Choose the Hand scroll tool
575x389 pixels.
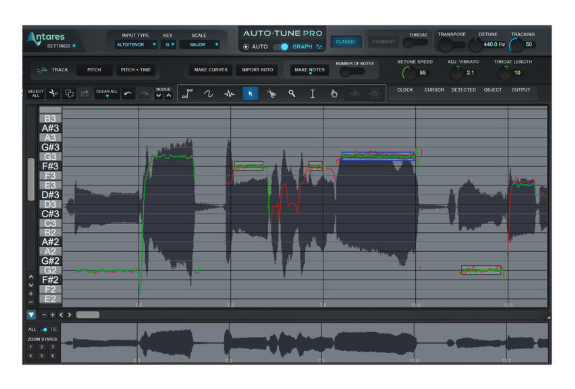(x=334, y=94)
